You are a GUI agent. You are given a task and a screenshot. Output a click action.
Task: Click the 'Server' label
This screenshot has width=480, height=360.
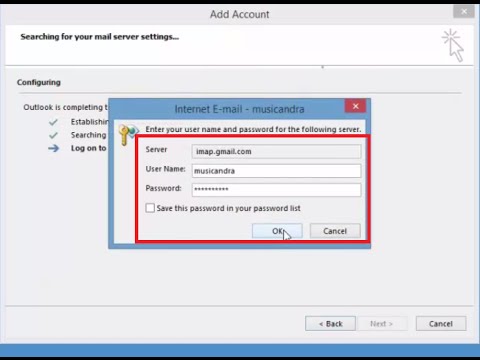(x=156, y=150)
